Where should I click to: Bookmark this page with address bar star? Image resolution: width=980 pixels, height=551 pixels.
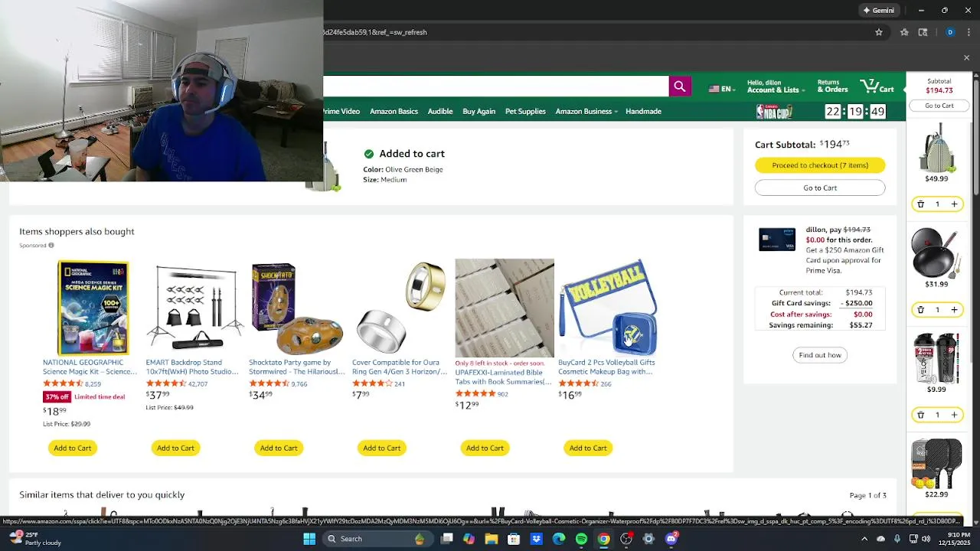(x=879, y=32)
